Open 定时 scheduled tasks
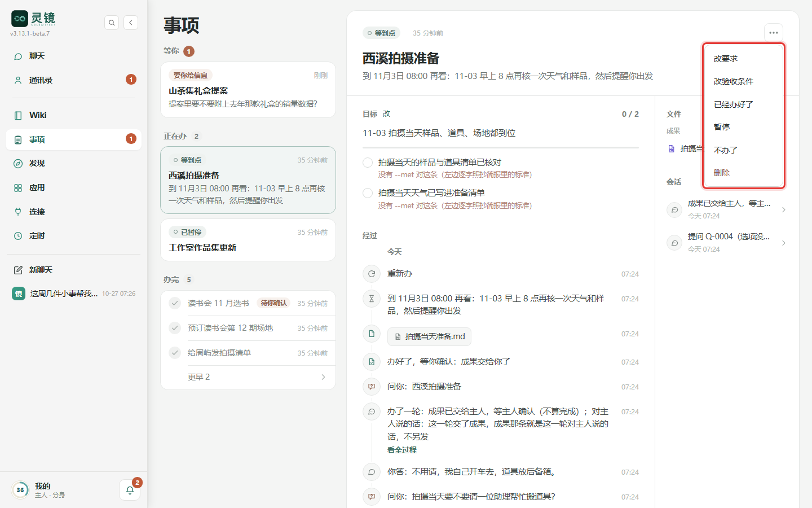 click(x=73, y=235)
